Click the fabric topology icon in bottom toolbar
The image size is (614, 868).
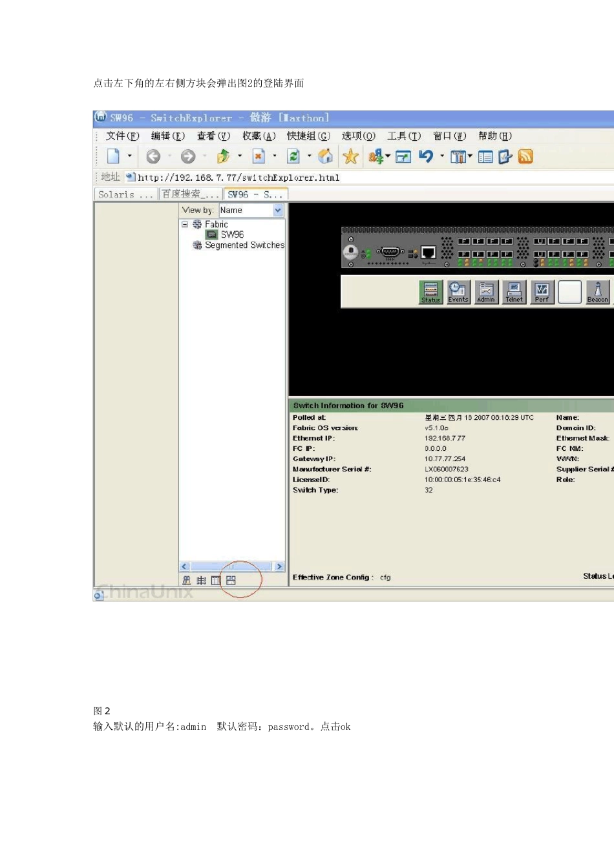(x=202, y=581)
